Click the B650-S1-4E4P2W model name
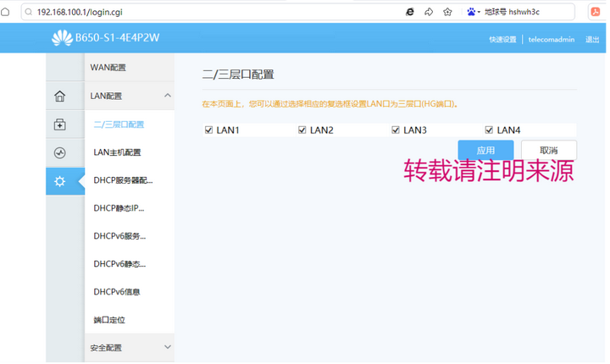Screen dimensions: 610x364 (x=118, y=38)
